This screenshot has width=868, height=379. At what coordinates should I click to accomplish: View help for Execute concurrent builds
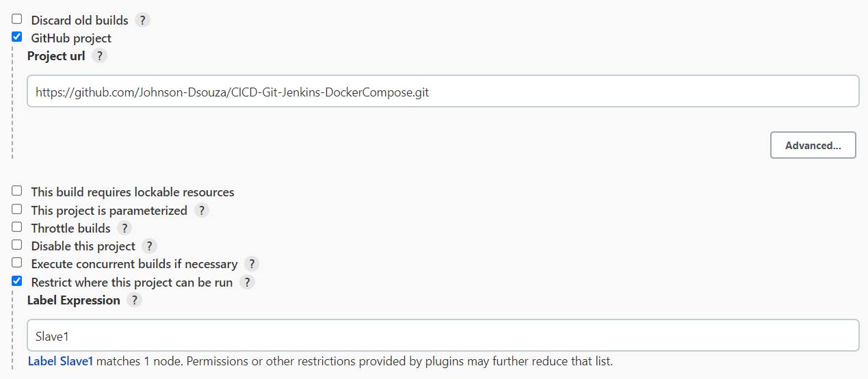coord(252,263)
